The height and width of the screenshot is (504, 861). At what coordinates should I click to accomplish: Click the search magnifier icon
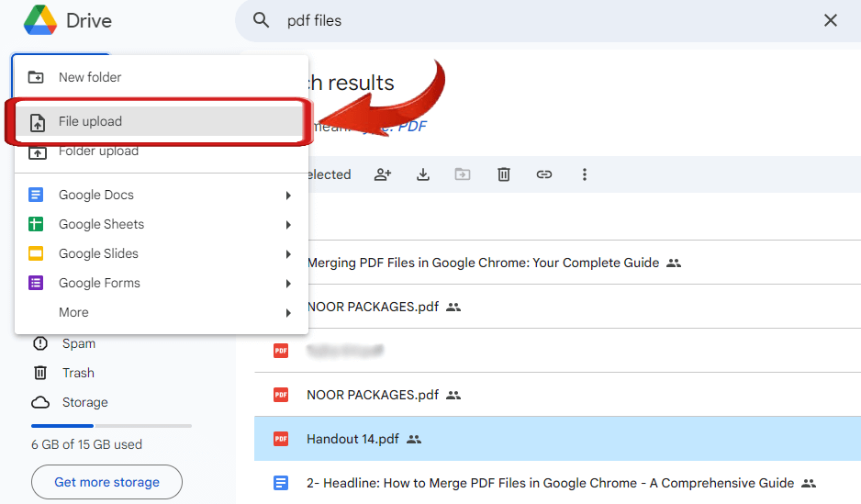coord(262,20)
